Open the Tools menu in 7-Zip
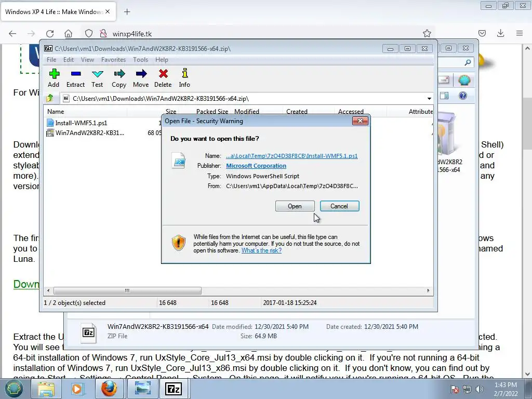 point(140,60)
